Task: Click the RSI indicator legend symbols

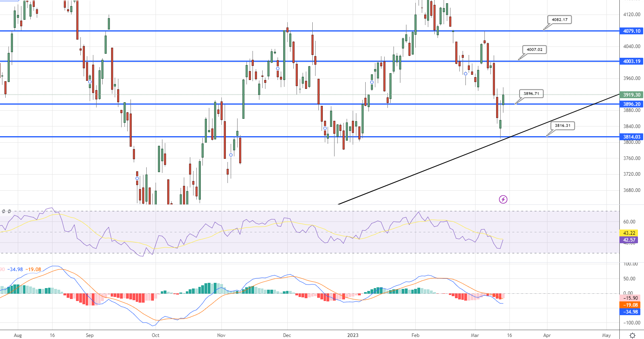Action: pyautogui.click(x=6, y=211)
